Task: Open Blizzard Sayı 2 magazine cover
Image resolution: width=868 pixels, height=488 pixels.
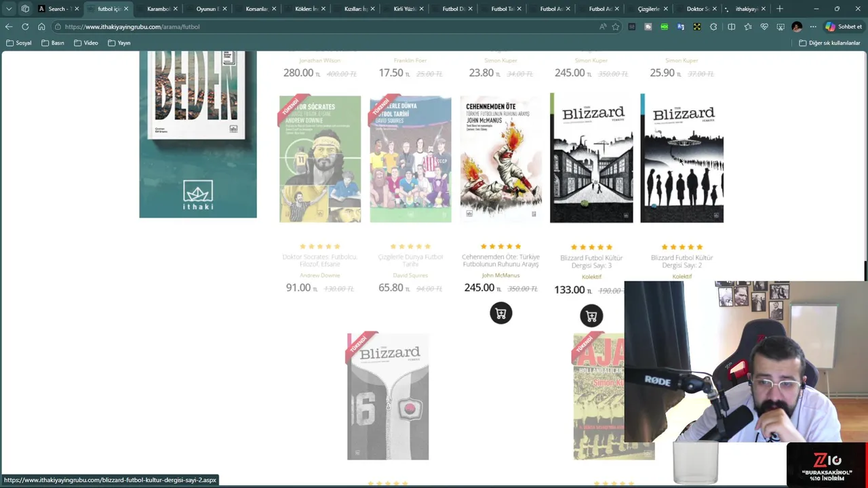Action: [682, 159]
